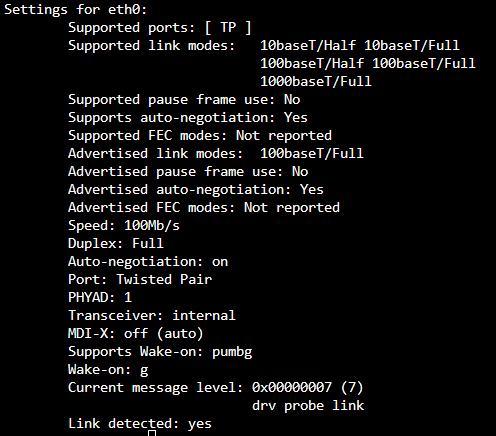This screenshot has height=436, width=496.
Task: Click the terminal cursor below Link detected
Action: pyautogui.click(x=152, y=433)
